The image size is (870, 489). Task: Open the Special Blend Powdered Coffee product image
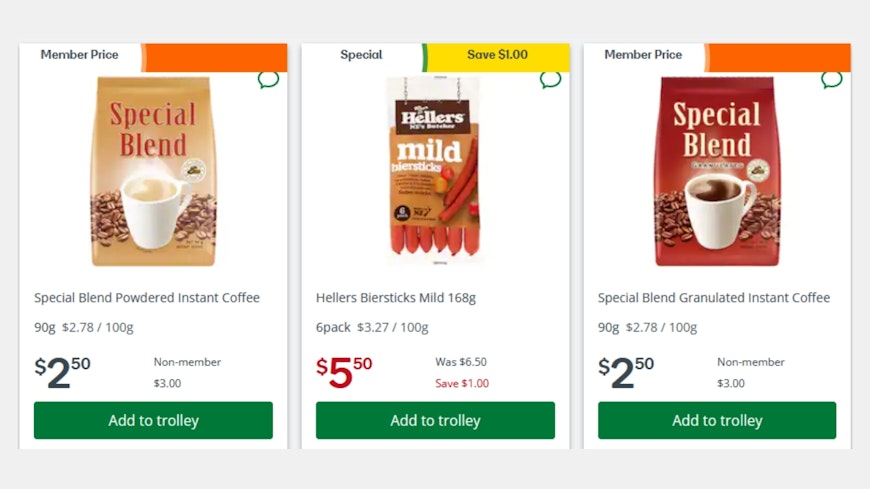pos(153,172)
